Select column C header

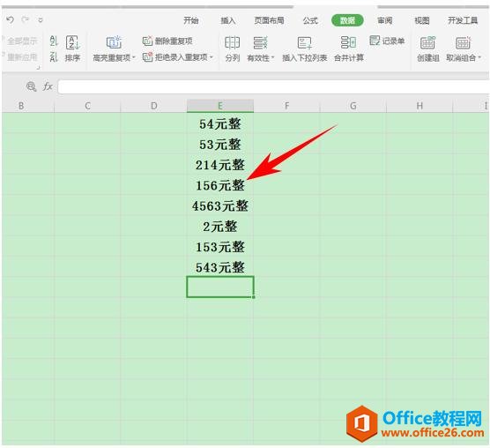coord(87,106)
